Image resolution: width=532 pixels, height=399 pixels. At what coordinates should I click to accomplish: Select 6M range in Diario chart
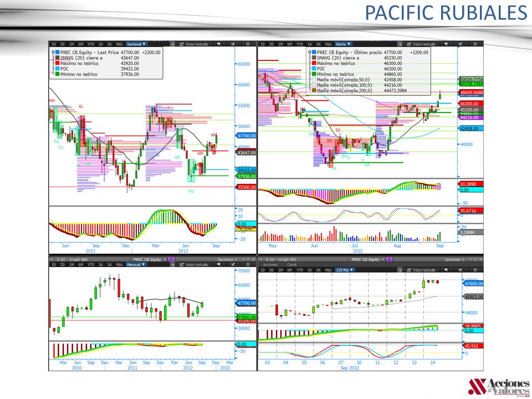[289, 44]
